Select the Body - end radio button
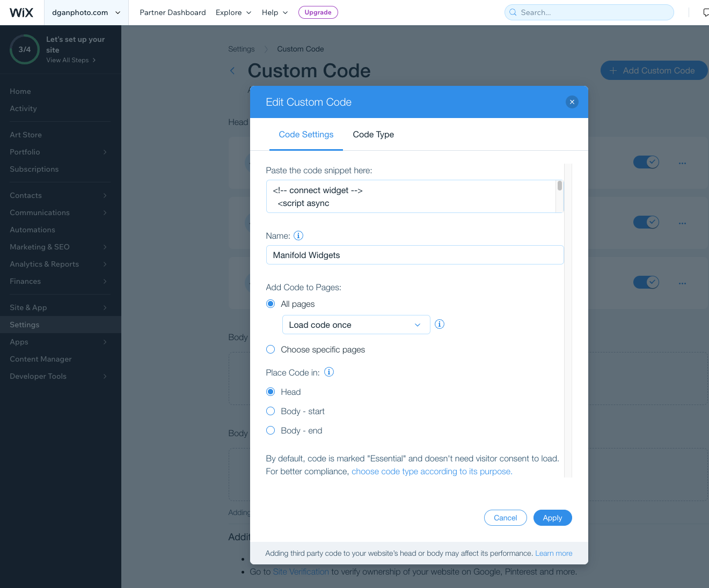The image size is (709, 588). pyautogui.click(x=271, y=430)
